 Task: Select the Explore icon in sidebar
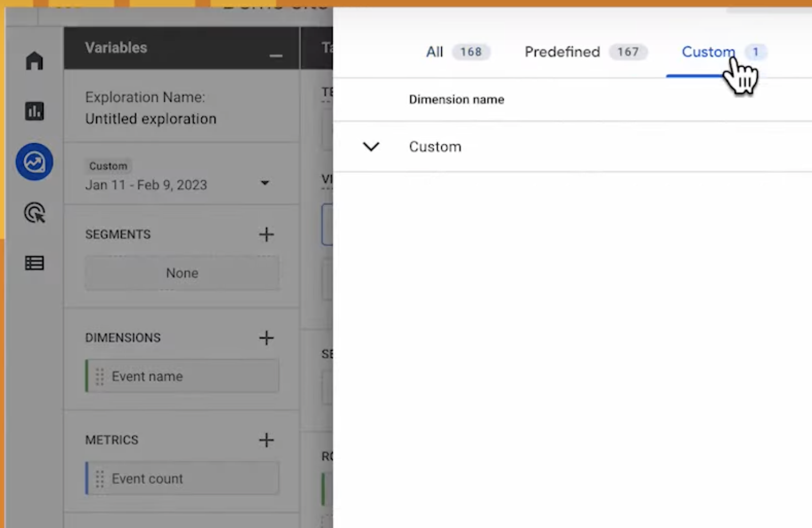tap(34, 162)
